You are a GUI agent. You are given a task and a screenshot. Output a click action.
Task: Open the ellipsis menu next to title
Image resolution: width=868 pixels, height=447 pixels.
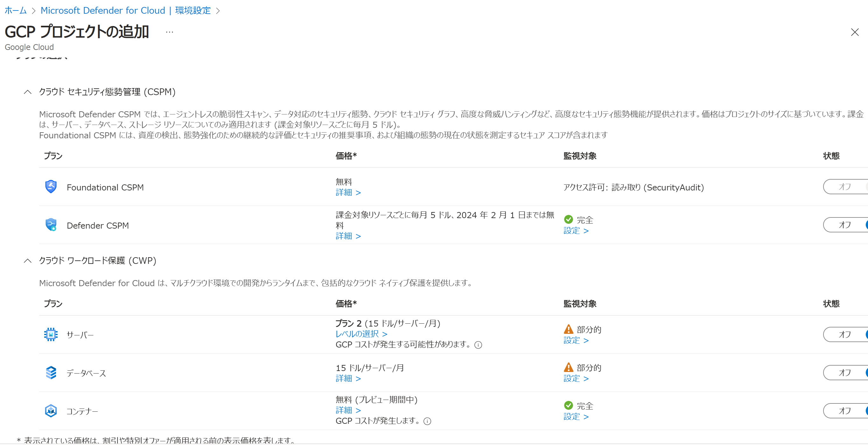(170, 32)
